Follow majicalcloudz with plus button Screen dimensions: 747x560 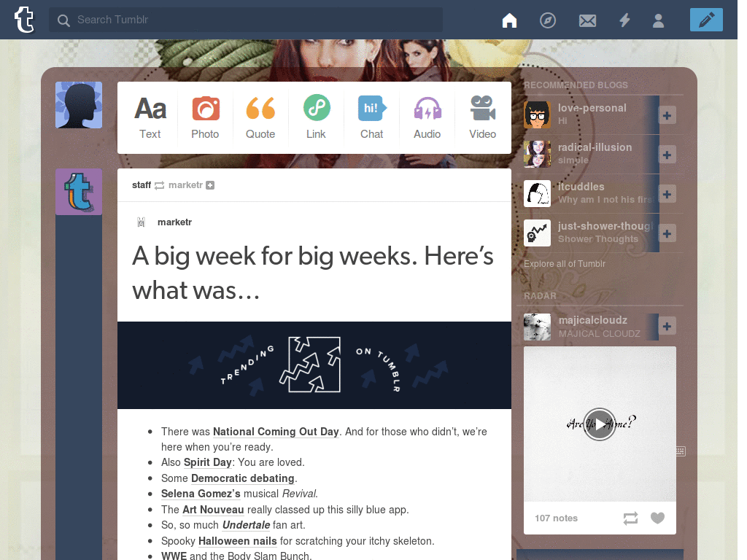tap(667, 326)
